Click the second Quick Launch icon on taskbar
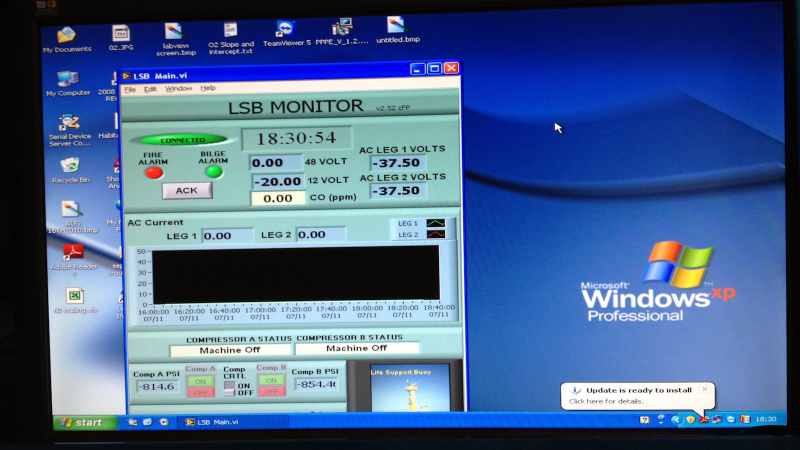Image resolution: width=800 pixels, height=450 pixels. (148, 422)
